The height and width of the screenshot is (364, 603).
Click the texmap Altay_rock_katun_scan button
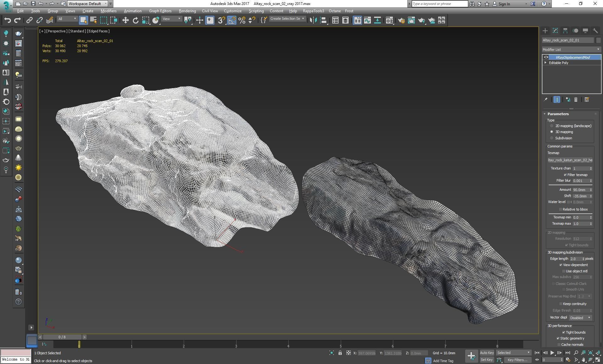point(570,160)
